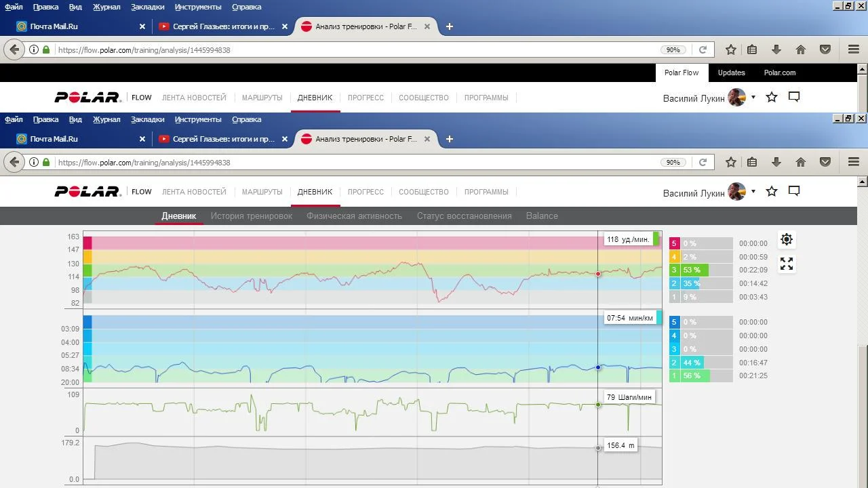Go to home page in the lower window
This screenshot has width=868, height=488.
click(x=801, y=163)
